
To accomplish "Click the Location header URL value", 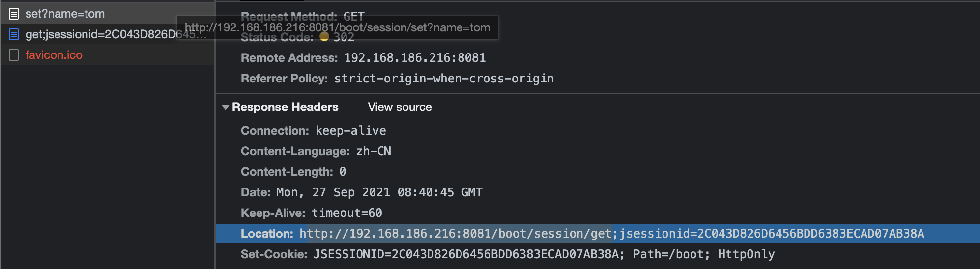I will [612, 234].
